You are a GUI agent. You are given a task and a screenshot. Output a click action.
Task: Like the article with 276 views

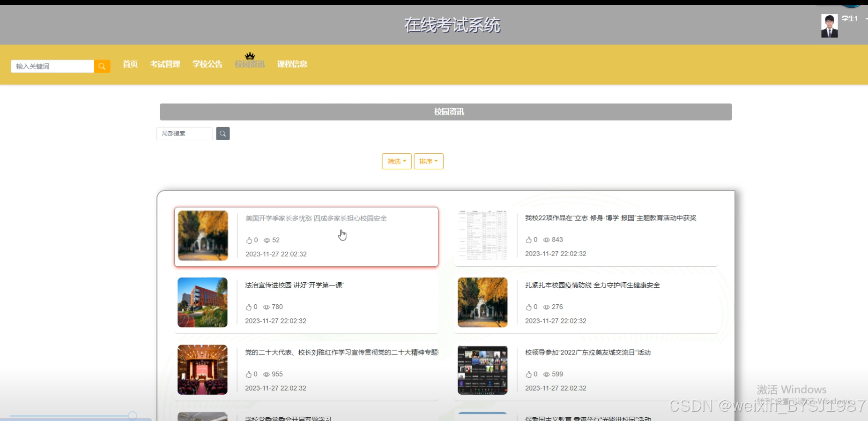528,307
